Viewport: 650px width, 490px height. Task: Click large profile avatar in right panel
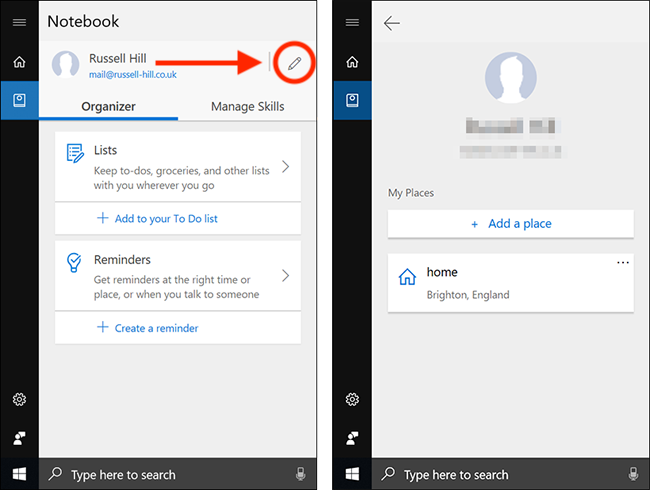click(x=511, y=78)
